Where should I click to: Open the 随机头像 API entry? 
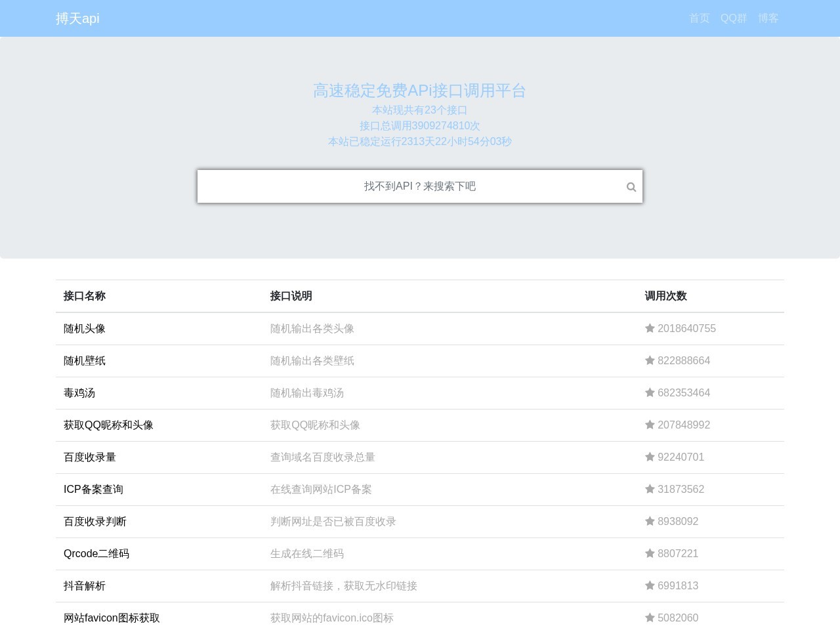84,328
